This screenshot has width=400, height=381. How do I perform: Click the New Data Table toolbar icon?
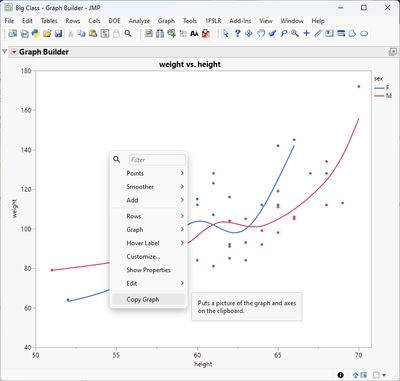point(13,33)
